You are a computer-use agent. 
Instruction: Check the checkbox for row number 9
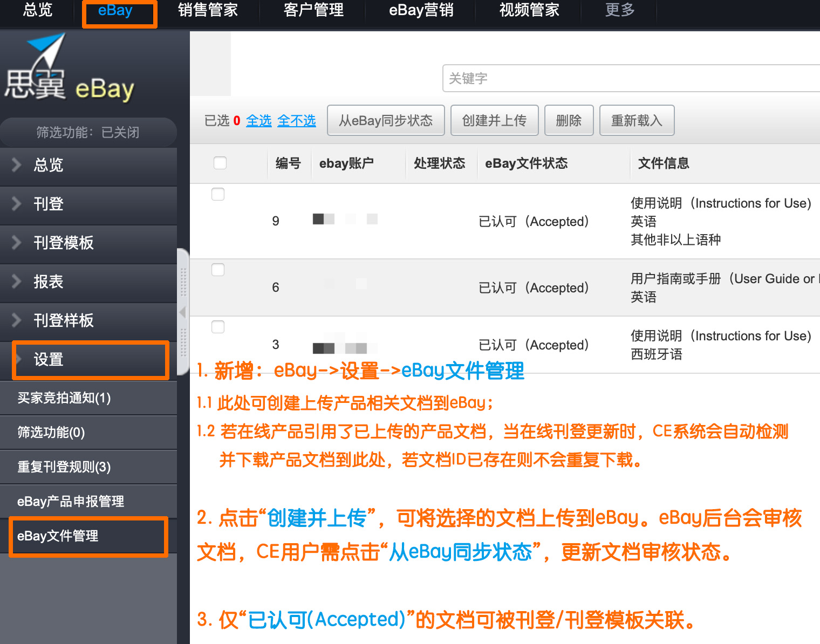(218, 194)
